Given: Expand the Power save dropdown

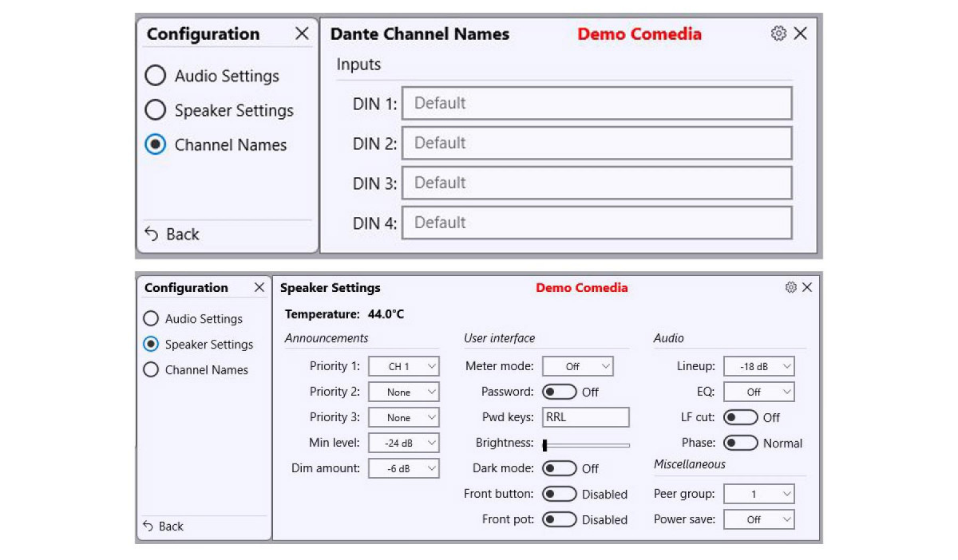Looking at the screenshot, I should click(x=758, y=519).
